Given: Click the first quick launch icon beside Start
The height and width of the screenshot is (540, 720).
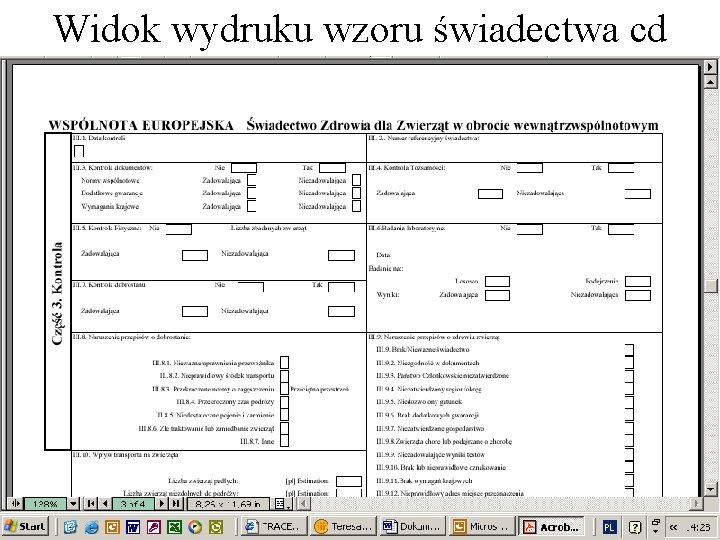Looking at the screenshot, I should (70, 527).
